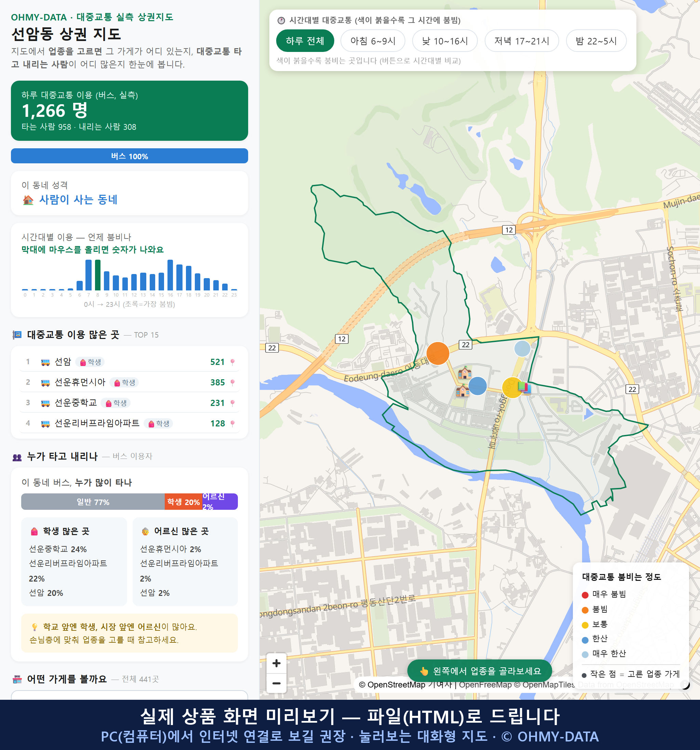This screenshot has height=750, width=700.
Task: Click the clock icon by 시간대별 대중교통
Action: pos(281,21)
